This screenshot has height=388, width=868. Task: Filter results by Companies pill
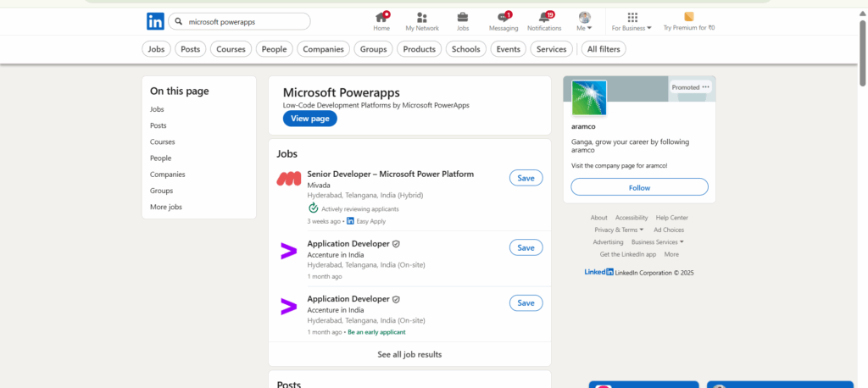[x=323, y=49]
